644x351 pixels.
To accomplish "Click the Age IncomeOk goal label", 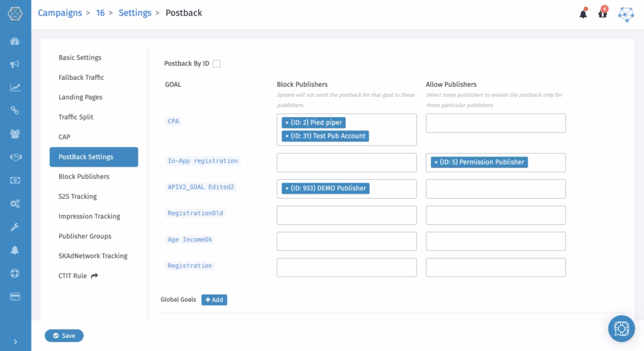I will [x=190, y=240].
